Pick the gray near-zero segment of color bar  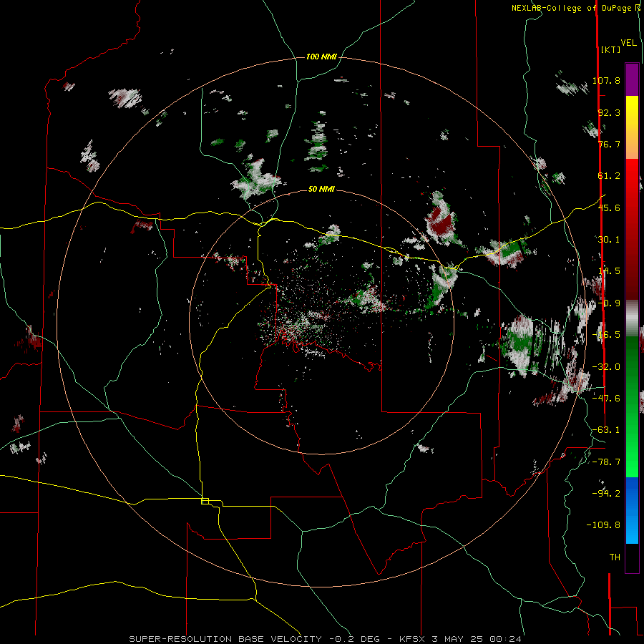coord(632,318)
